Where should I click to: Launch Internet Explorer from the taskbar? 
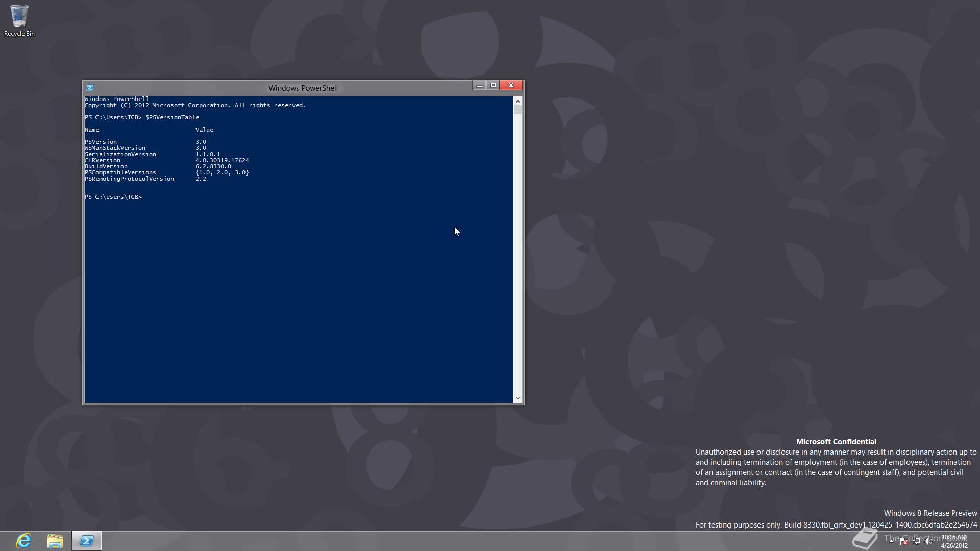(x=23, y=541)
